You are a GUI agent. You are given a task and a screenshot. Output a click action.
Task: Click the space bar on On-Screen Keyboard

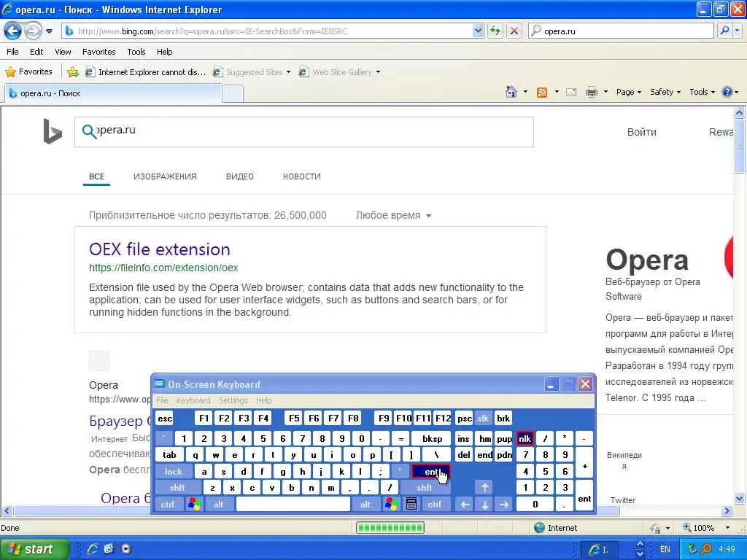[x=293, y=505]
